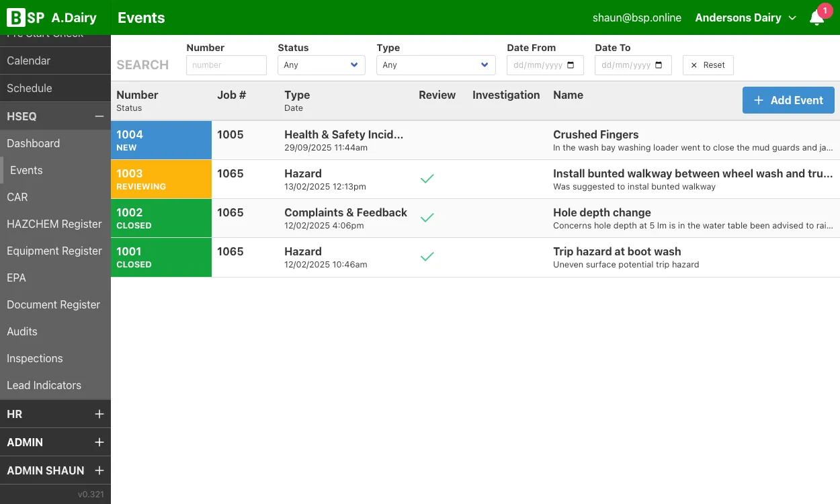
Task: Open event 1004 with NEW status
Action: (x=161, y=140)
